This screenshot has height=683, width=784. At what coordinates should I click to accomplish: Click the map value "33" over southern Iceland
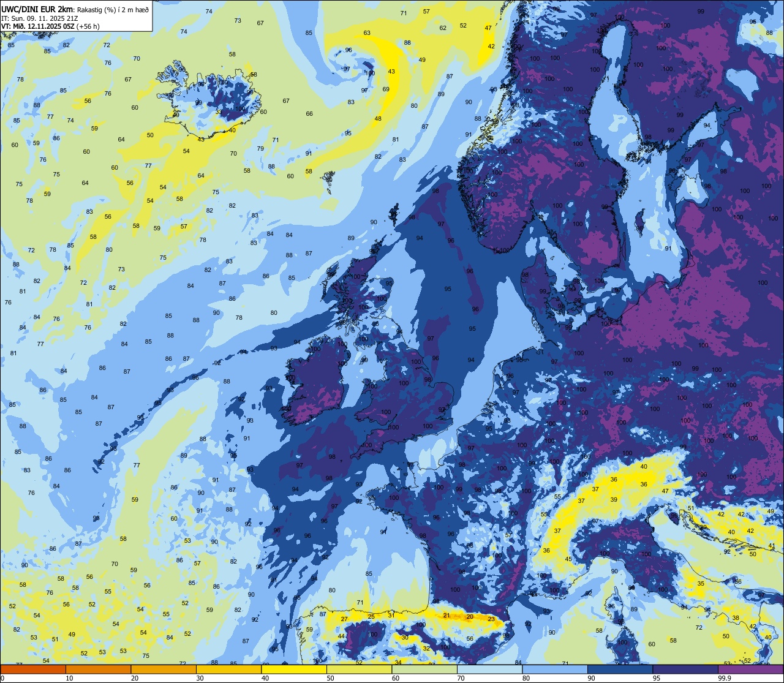tap(219, 111)
